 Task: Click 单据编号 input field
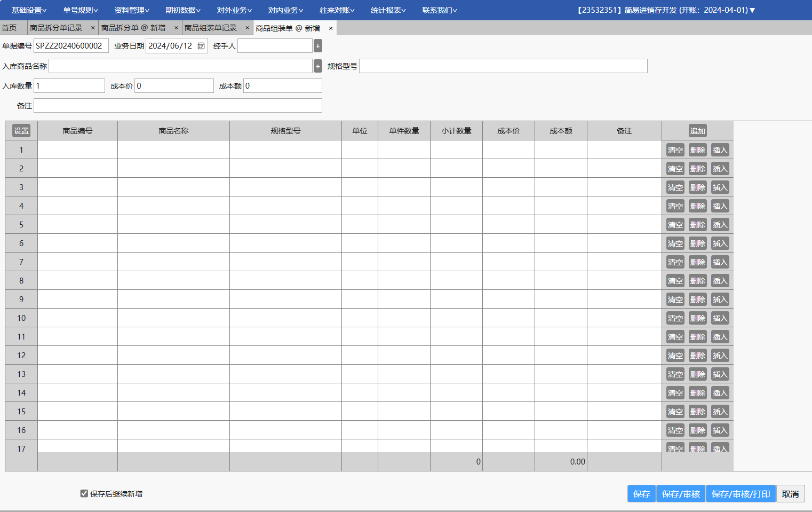point(71,46)
